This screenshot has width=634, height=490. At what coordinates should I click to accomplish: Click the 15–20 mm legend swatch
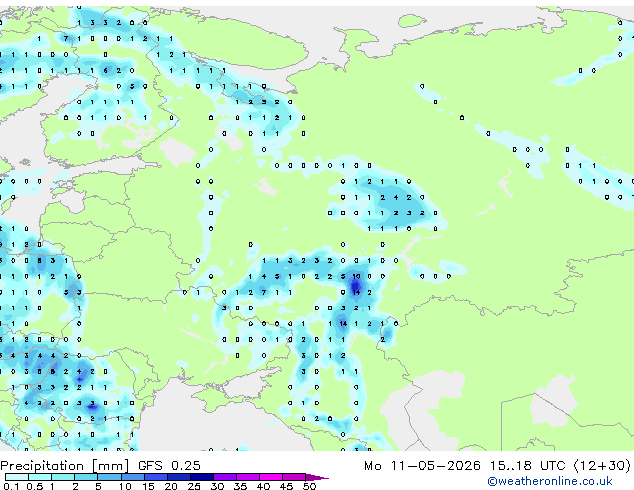coord(156,477)
